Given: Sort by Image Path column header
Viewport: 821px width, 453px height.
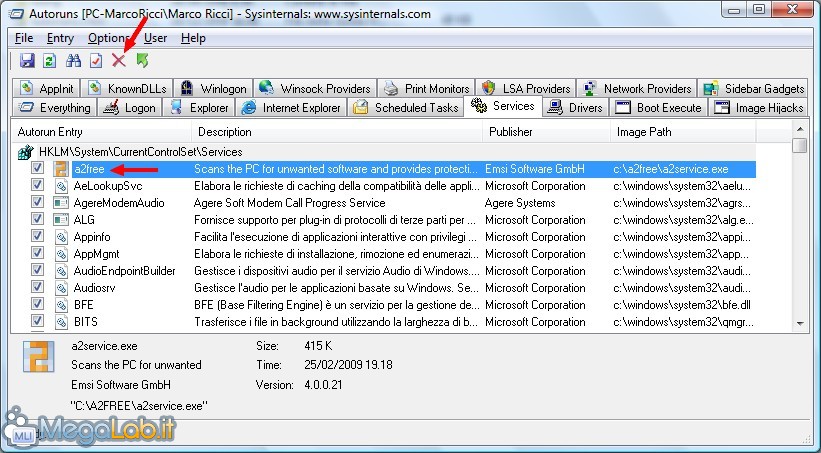Looking at the screenshot, I should point(683,132).
